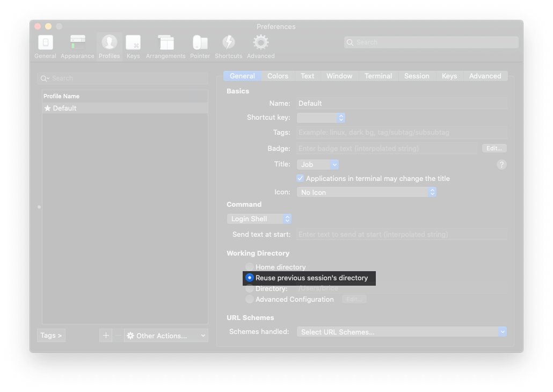Open the Title dropdown showing Job
The width and height of the screenshot is (553, 392).
pyautogui.click(x=318, y=164)
